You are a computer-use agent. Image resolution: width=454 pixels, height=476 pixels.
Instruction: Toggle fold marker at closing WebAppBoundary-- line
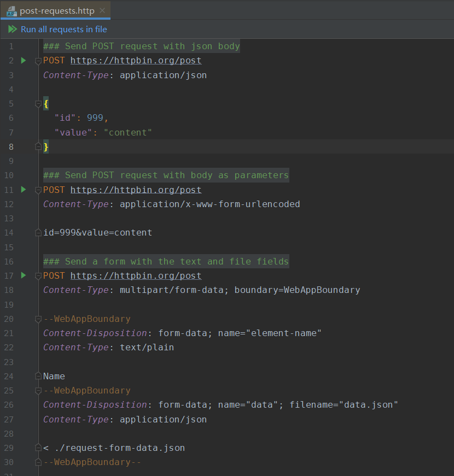coord(38,462)
